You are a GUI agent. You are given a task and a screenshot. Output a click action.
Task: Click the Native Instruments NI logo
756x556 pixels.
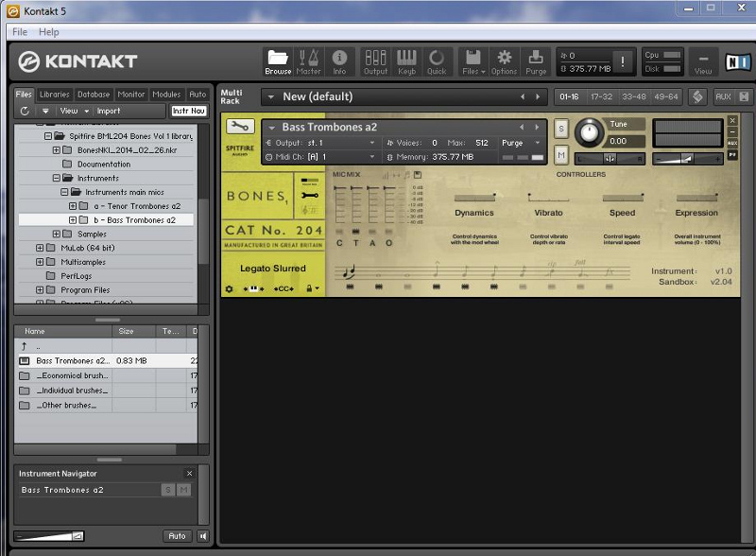coord(738,61)
